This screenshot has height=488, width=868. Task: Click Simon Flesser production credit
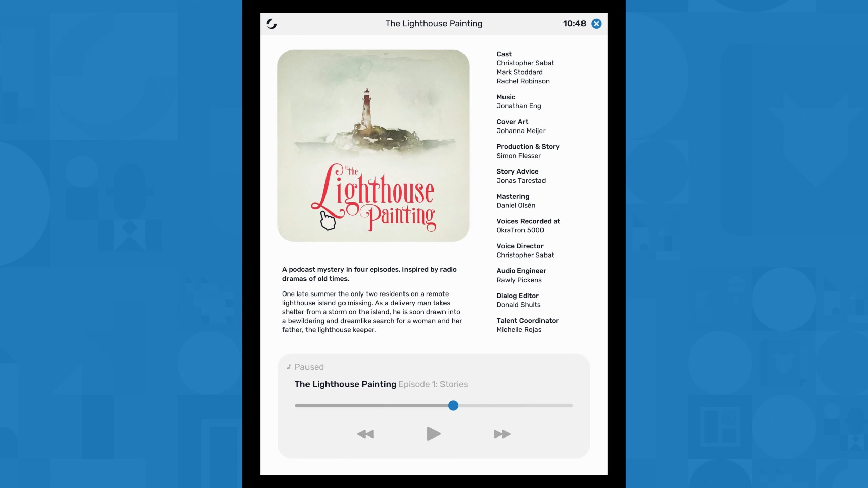coord(518,156)
